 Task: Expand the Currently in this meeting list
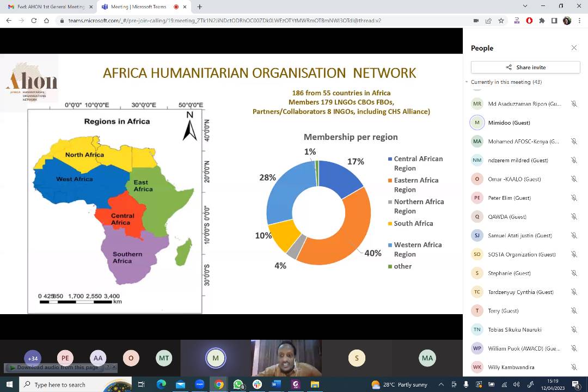coord(467,82)
